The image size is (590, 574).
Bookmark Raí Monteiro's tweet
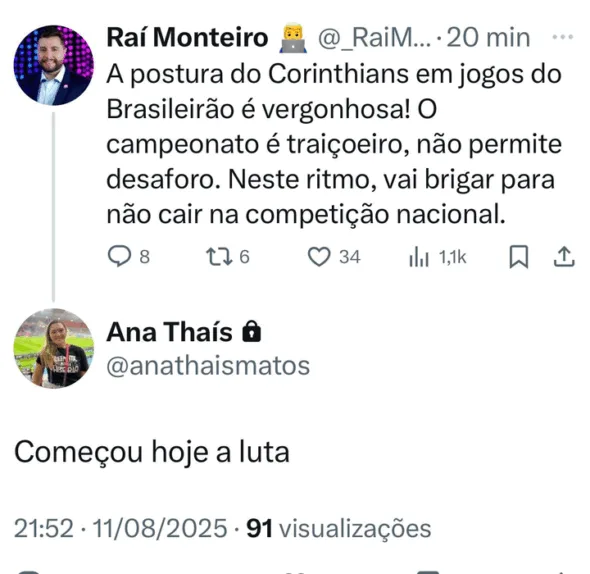tap(519, 257)
